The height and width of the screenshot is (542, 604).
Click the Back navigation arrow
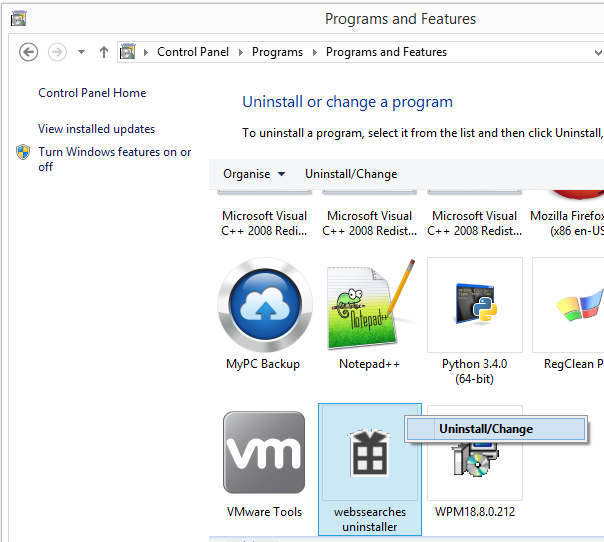pyautogui.click(x=29, y=52)
